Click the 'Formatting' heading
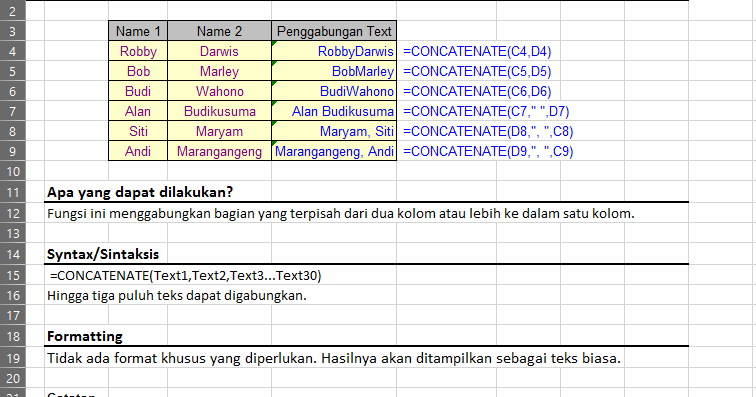Screen dimensions: 756x397 pos(85,336)
